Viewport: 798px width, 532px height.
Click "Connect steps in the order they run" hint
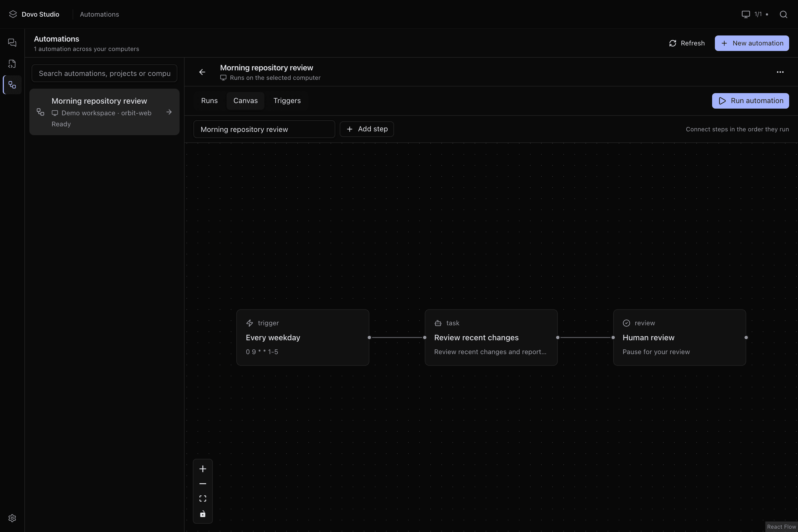pyautogui.click(x=737, y=129)
